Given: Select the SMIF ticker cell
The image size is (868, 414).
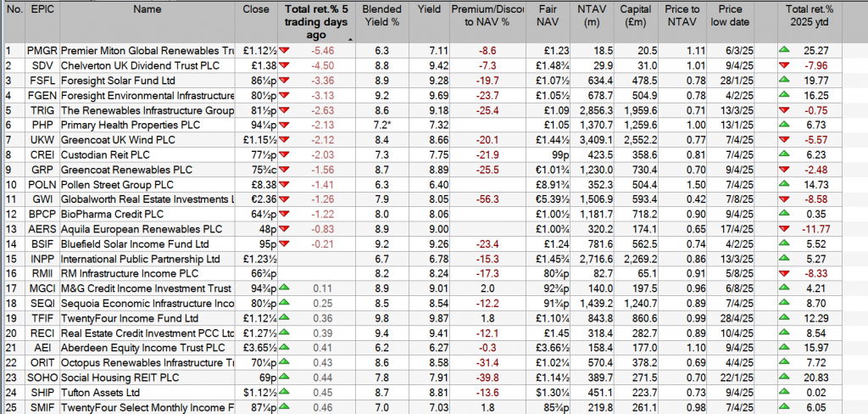Looking at the screenshot, I should pyautogui.click(x=42, y=408).
